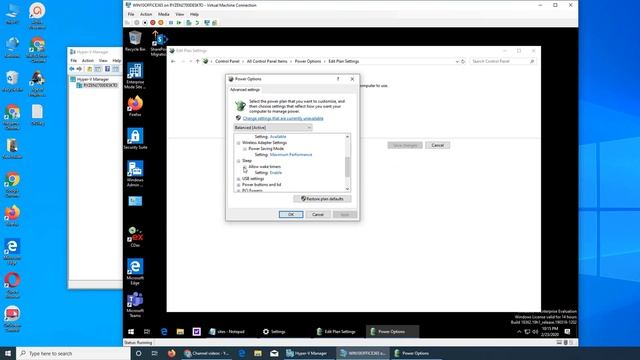The height and width of the screenshot is (360, 640).
Task: Collapse the Allow wake timers node
Action: click(245, 167)
